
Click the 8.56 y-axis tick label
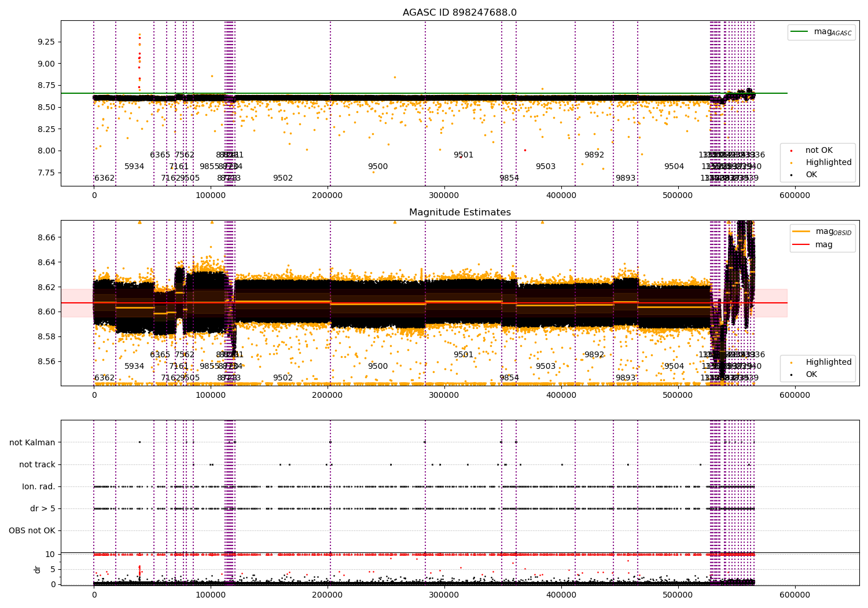(x=46, y=361)
